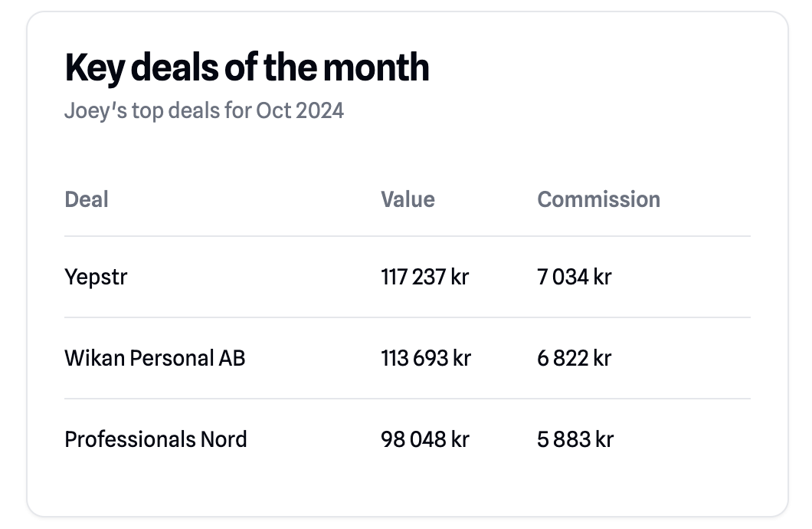
Task: Click the word "Nord" in Professionals Nord
Action: click(224, 439)
